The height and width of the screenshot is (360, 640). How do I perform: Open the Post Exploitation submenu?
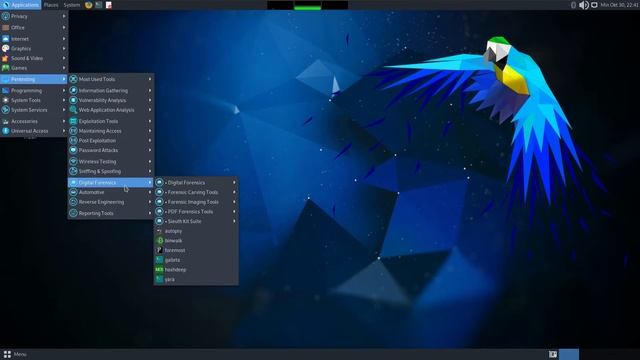[x=110, y=140]
